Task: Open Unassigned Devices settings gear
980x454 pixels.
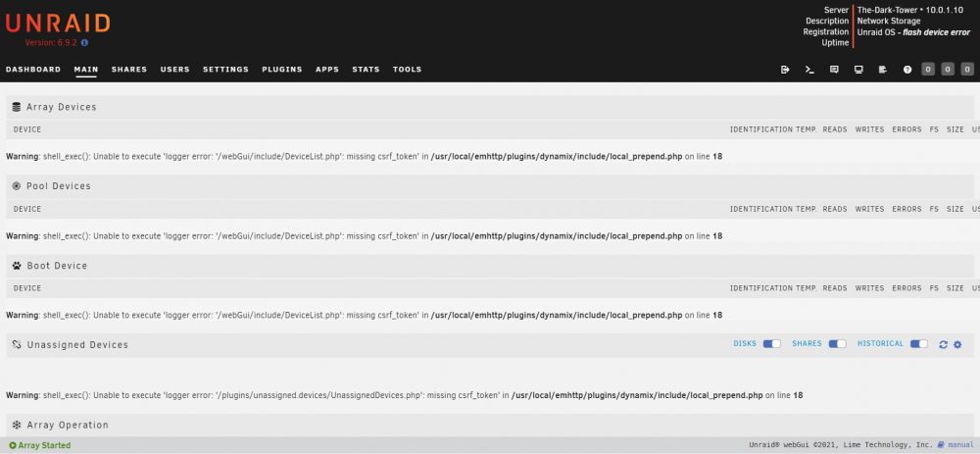Action: click(956, 344)
